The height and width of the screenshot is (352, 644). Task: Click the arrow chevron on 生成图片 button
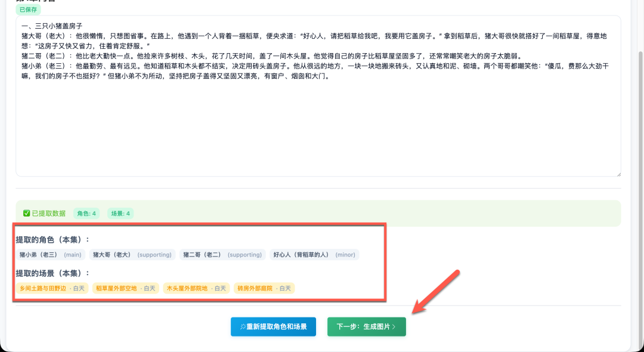coord(394,326)
